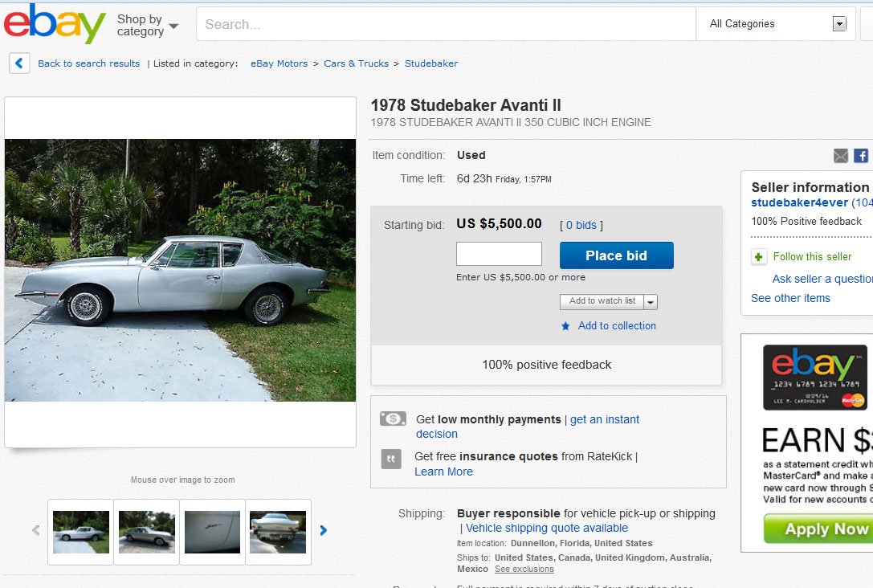Click the green follow seller plus icon
This screenshot has width=873, height=588.
[x=759, y=257]
